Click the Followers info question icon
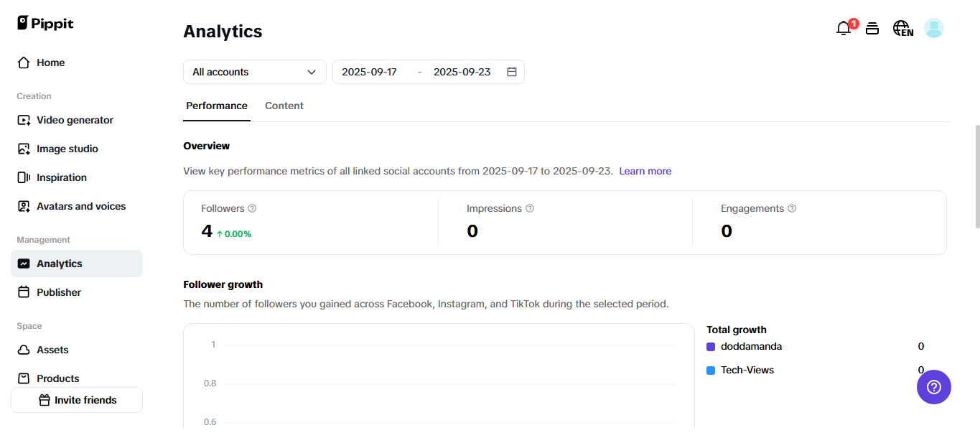The image size is (980, 433). coord(252,208)
